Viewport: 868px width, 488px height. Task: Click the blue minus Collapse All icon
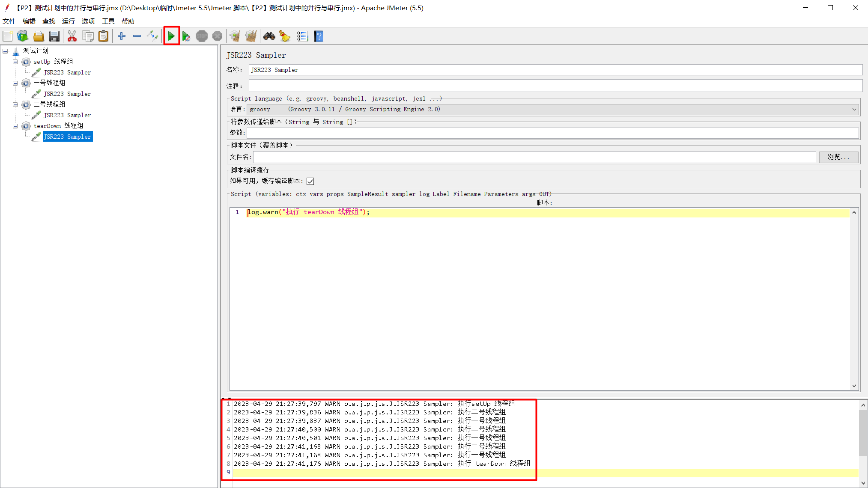click(137, 36)
